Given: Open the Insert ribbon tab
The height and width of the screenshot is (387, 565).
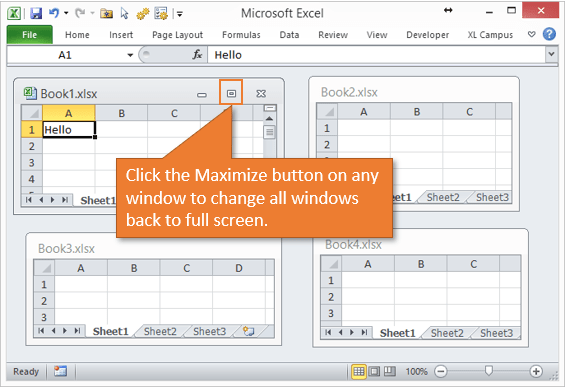Looking at the screenshot, I should pyautogui.click(x=121, y=35).
